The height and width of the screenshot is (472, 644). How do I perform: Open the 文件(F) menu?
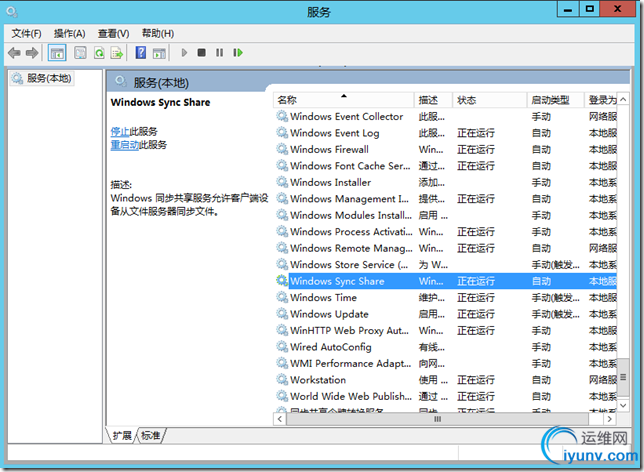26,33
